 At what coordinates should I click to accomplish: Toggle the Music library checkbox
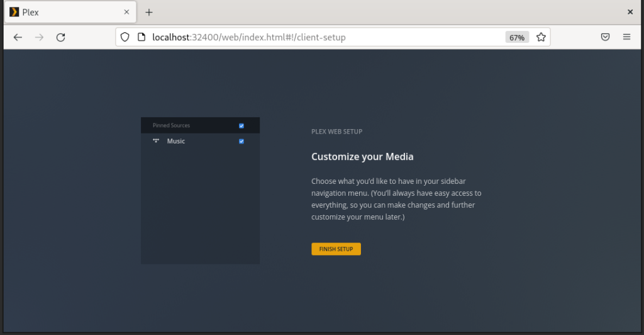coord(241,142)
